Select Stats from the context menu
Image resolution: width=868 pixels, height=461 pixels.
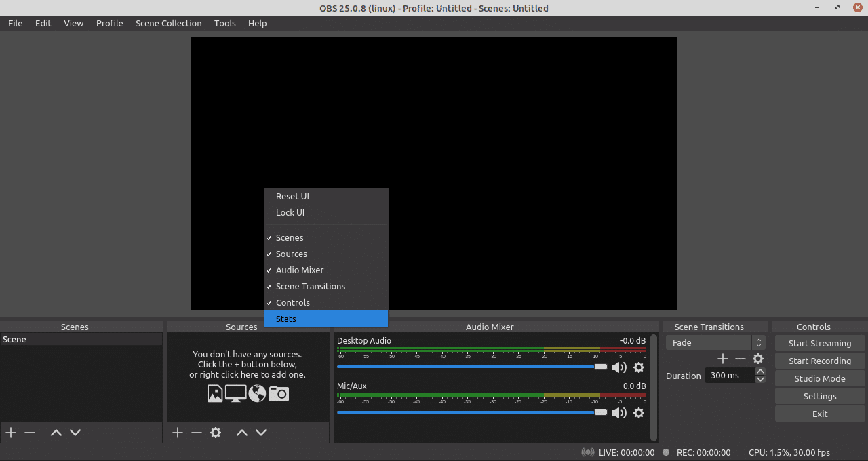point(286,319)
